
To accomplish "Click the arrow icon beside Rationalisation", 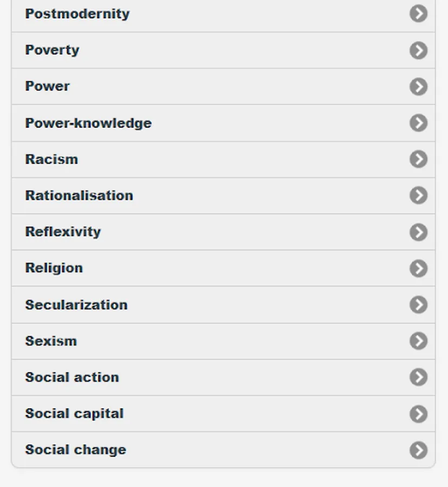I will point(418,195).
